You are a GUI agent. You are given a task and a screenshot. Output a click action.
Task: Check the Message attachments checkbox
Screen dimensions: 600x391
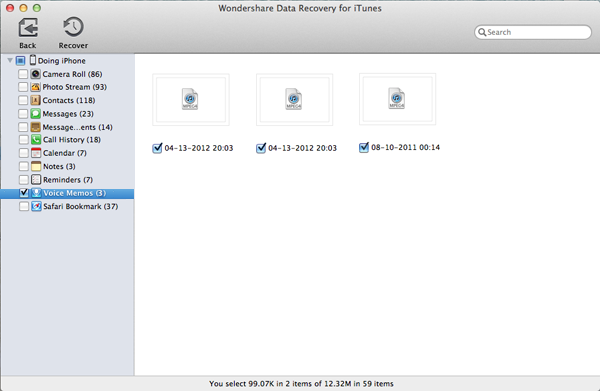click(23, 127)
